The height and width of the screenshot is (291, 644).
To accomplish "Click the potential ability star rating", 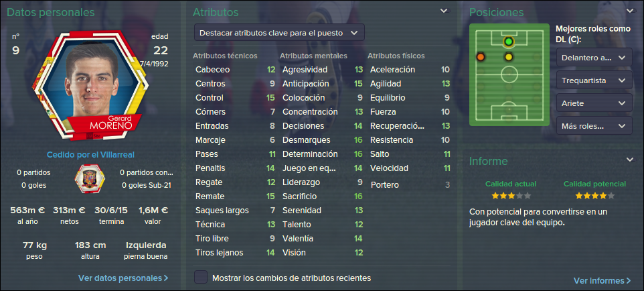I will click(x=594, y=196).
